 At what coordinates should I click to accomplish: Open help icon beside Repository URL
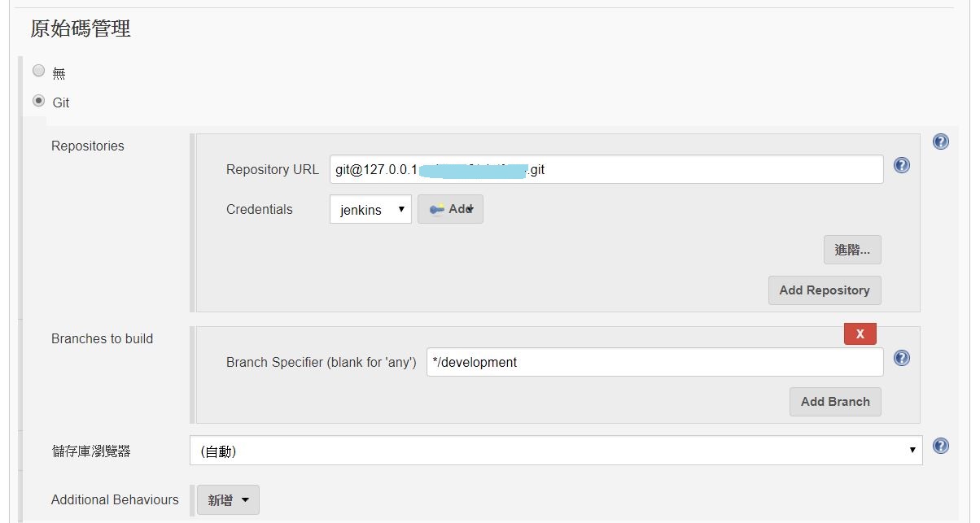(901, 165)
